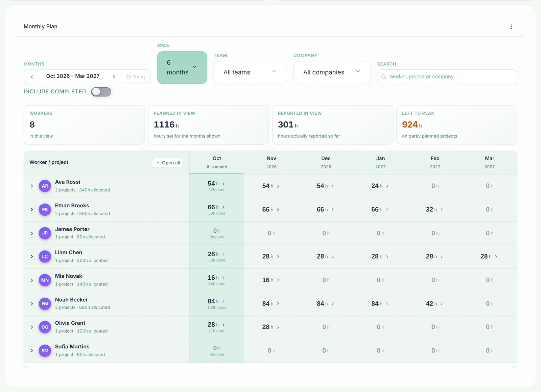Open the 6 months span dropdown
The image size is (541, 392).
182,68
